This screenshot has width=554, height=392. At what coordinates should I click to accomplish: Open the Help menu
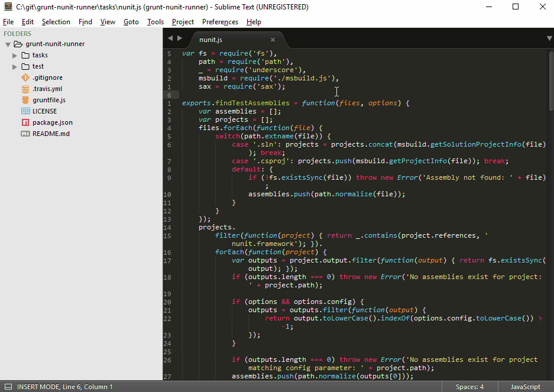(254, 22)
